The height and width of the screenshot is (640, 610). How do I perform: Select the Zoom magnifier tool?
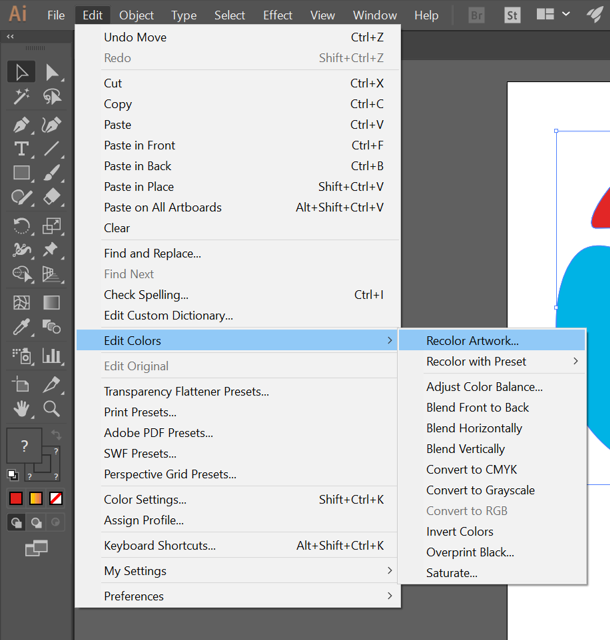[x=52, y=408]
